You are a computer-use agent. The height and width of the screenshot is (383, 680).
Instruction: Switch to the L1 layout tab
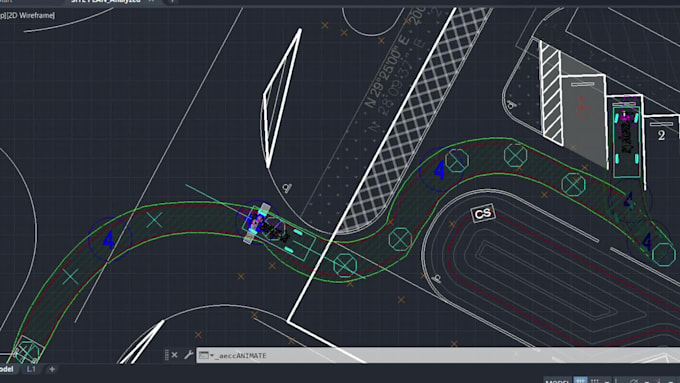[31, 370]
